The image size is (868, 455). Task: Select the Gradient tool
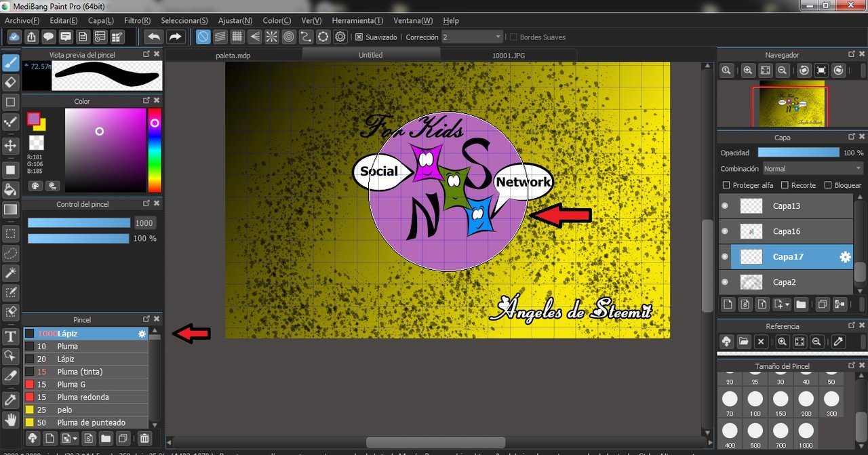[11, 210]
